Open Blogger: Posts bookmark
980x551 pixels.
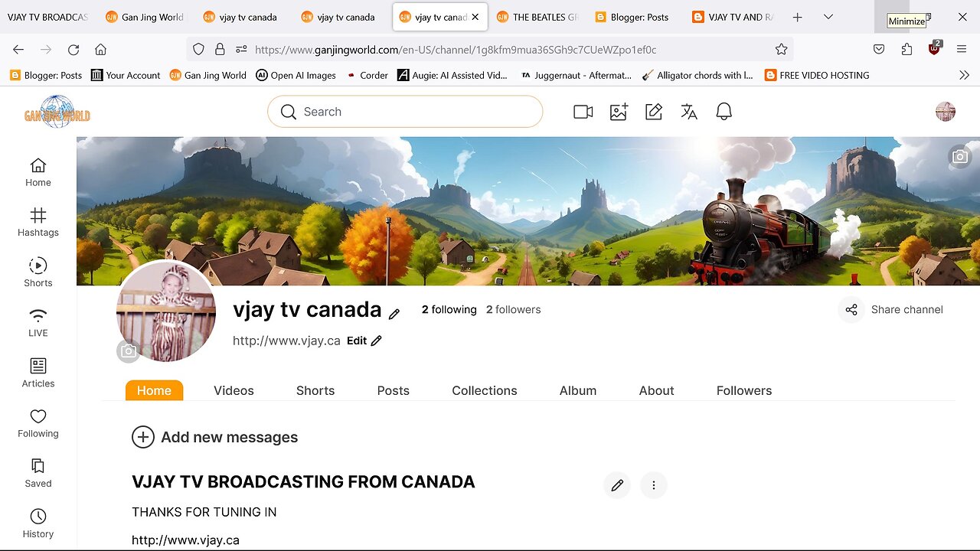click(x=46, y=75)
